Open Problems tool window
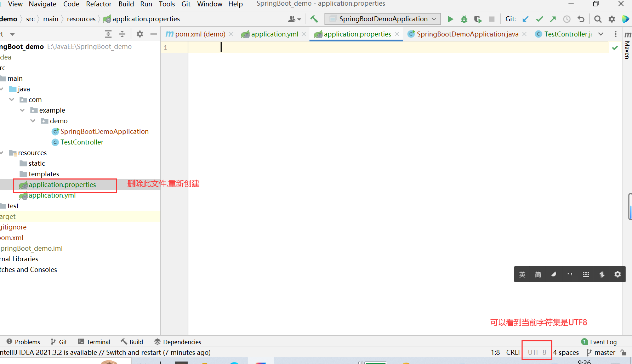The width and height of the screenshot is (632, 364). 23,342
